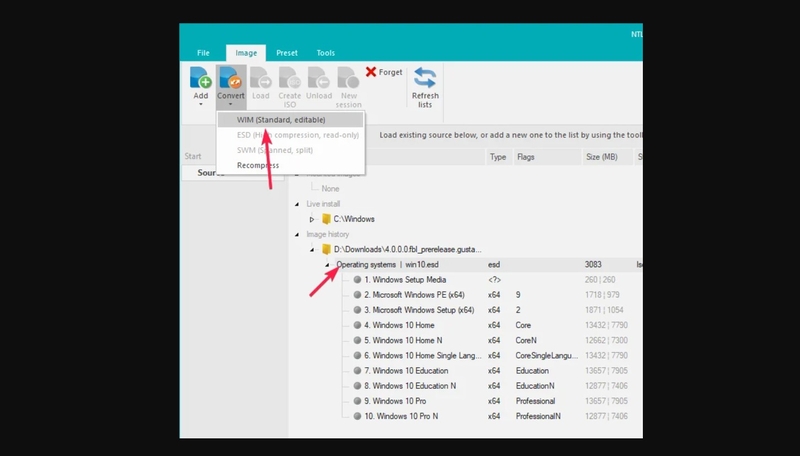Choose WIM (Standard, editable) from Convert menu
This screenshot has width=800, height=456.
click(x=290, y=120)
